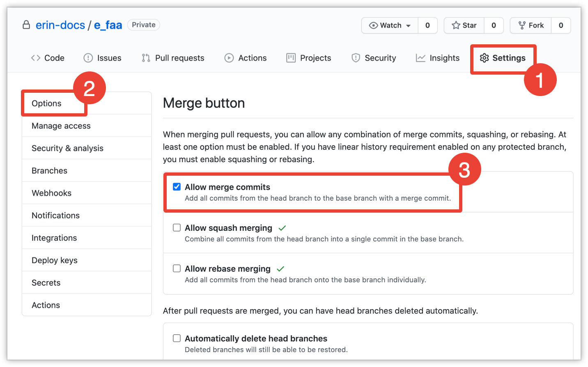Open the Watch dropdown arrow
The height and width of the screenshot is (367, 588).
pos(408,25)
